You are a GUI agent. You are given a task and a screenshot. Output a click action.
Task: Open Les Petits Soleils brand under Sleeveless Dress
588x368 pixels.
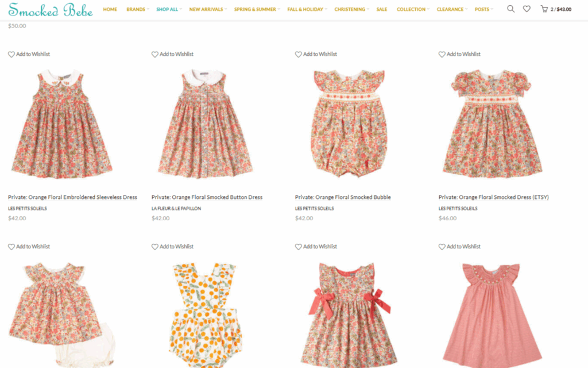pos(28,208)
